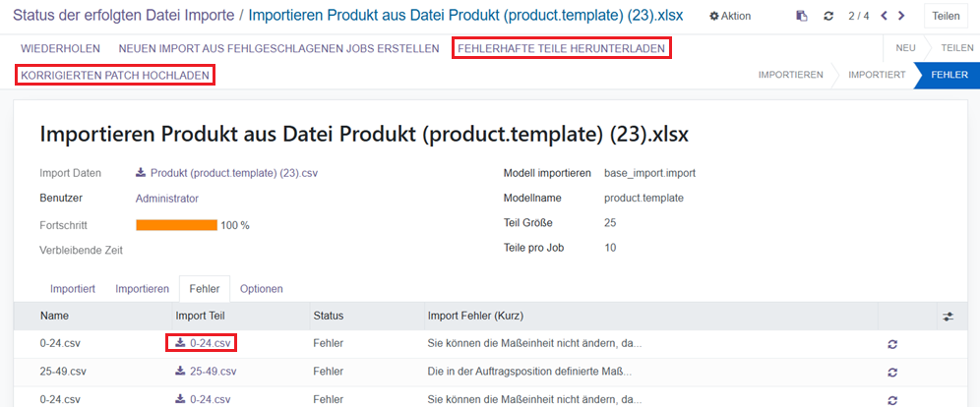Viewport: 980px width, 407px height.
Task: Select the Importieren tab
Action: pyautogui.click(x=142, y=289)
